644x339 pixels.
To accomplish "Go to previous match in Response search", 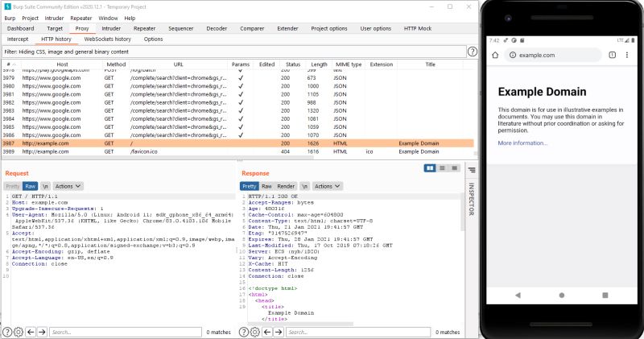I will point(267,332).
